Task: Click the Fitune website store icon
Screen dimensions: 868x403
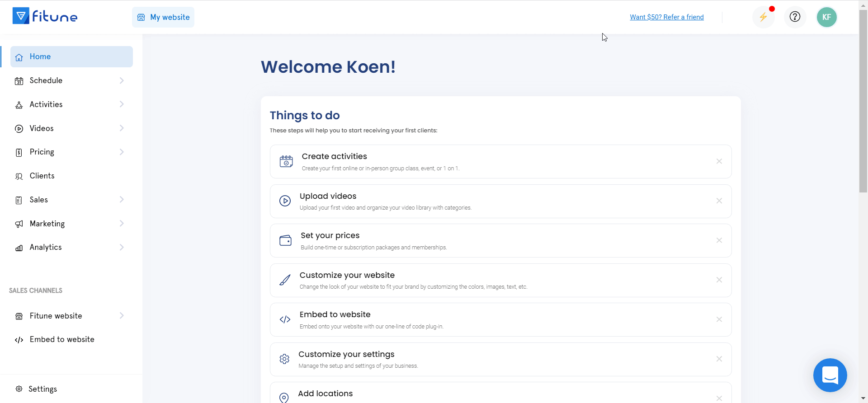Action: point(19,316)
